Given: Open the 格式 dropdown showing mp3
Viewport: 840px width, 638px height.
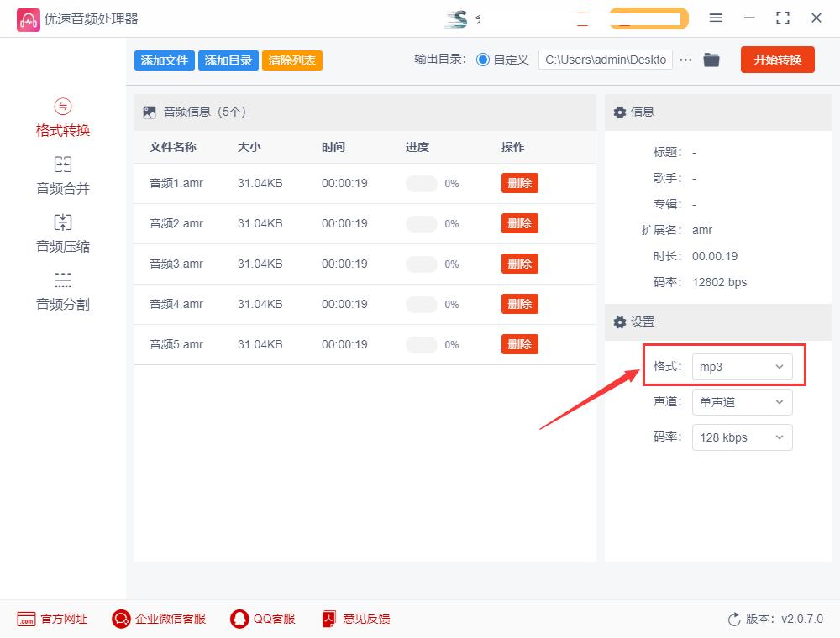Looking at the screenshot, I should (x=742, y=366).
